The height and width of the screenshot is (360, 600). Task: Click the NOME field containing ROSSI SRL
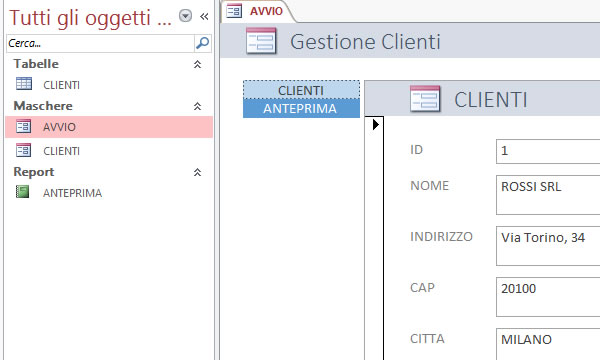[548, 195]
